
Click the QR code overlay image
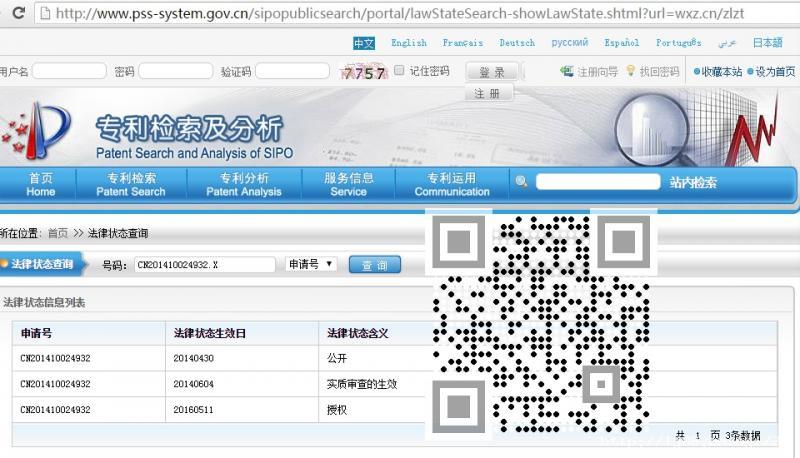(x=541, y=324)
